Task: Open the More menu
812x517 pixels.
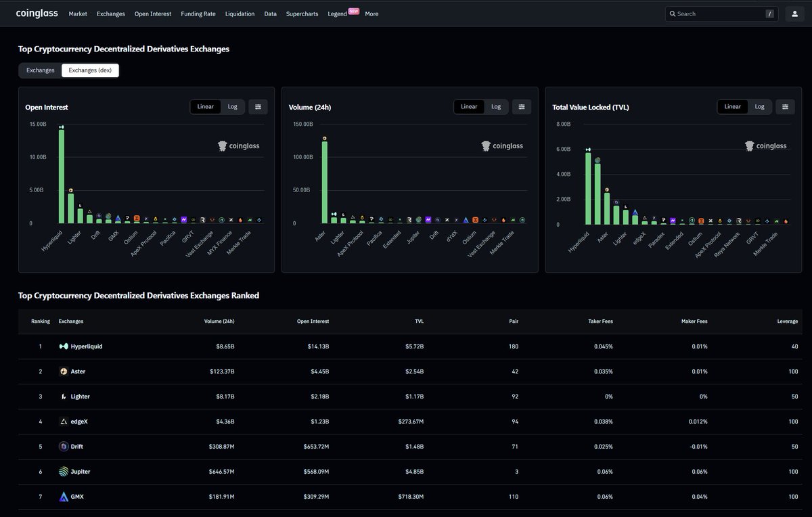Action: pyautogui.click(x=371, y=14)
